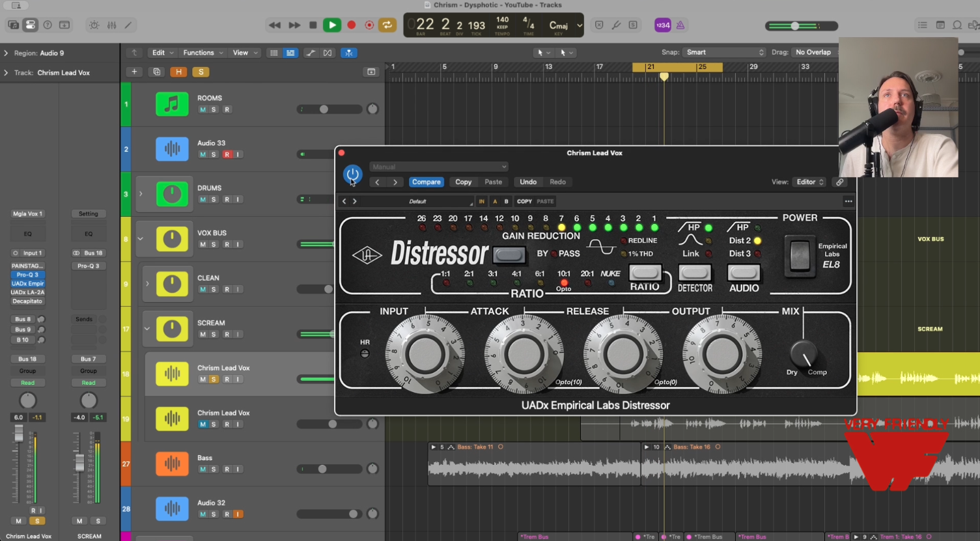The image size is (980, 541).
Task: Toggle record enable on Audio 33 track
Action: pyautogui.click(x=227, y=154)
